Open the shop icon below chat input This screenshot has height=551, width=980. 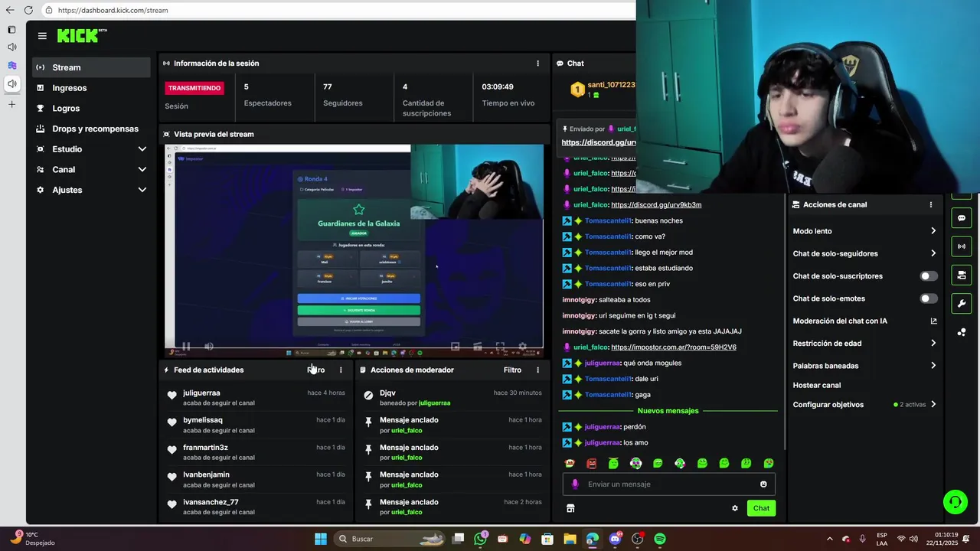coord(570,508)
